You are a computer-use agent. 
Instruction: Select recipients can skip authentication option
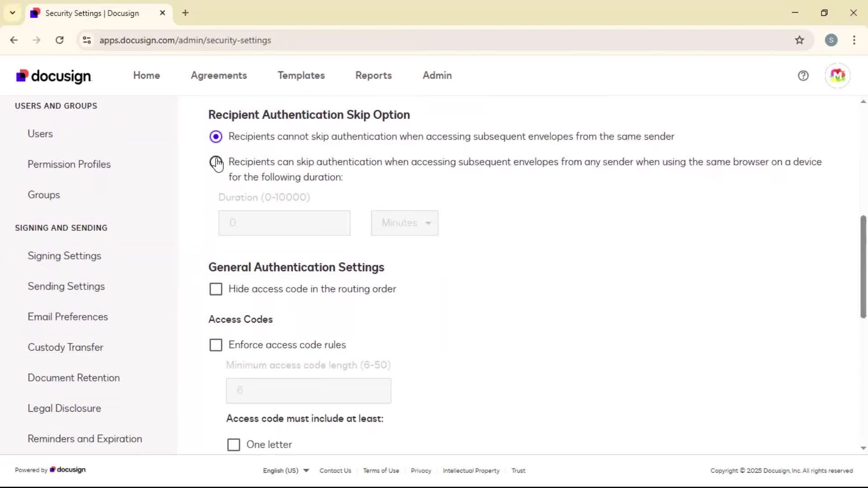click(216, 162)
